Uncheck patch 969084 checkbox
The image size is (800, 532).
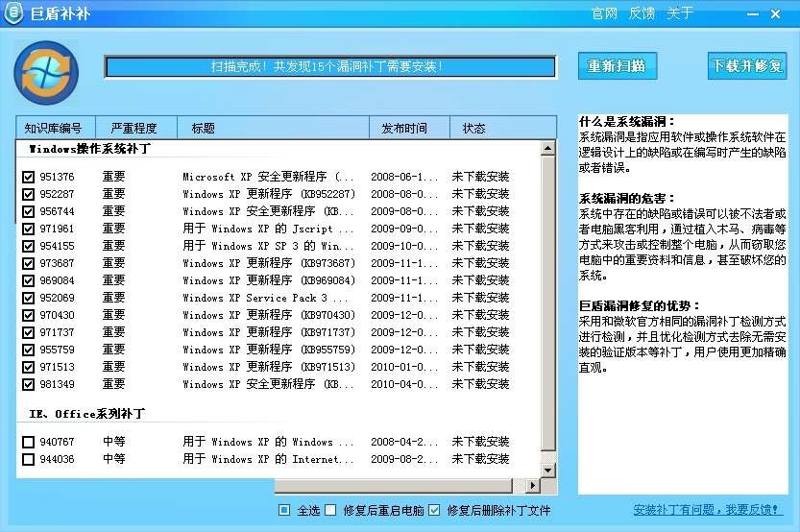[x=28, y=281]
